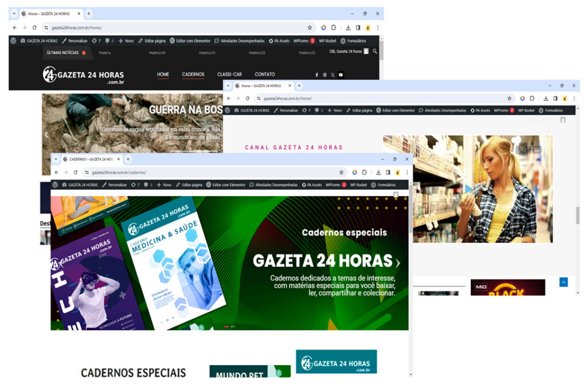The width and height of the screenshot is (587, 392).
Task: Bookmark the gazeta24horas.com.br/cadernos/ page with the star
Action: pos(341,173)
